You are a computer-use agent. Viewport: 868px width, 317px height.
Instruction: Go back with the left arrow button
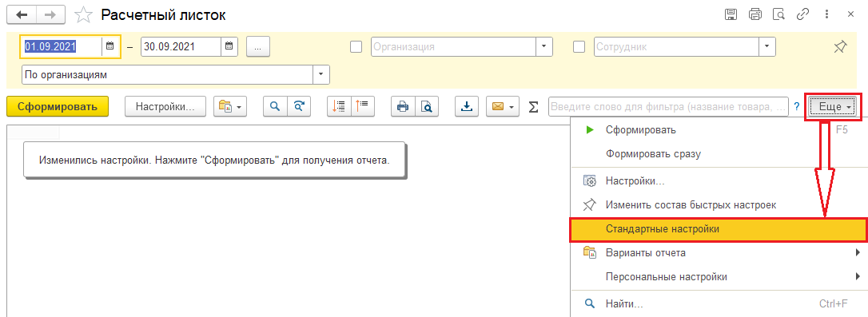[x=22, y=15]
